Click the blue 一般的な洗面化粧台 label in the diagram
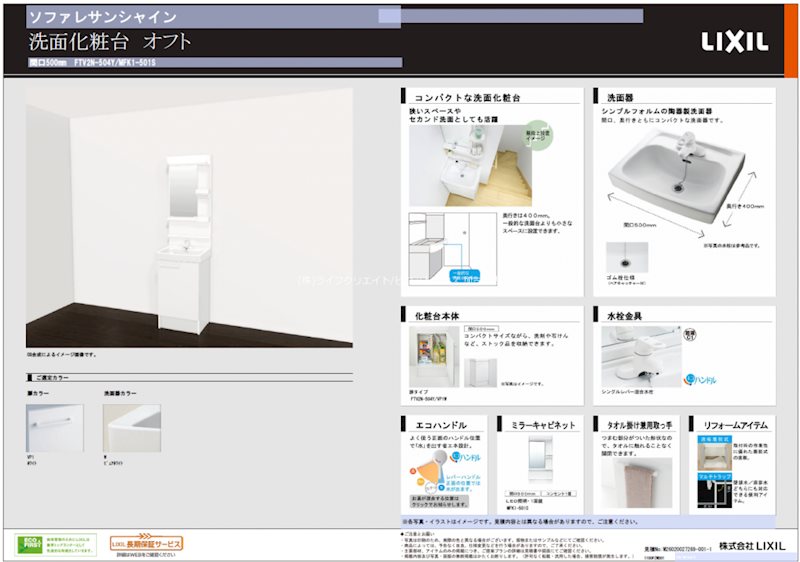This screenshot has width=800, height=562. [x=465, y=277]
